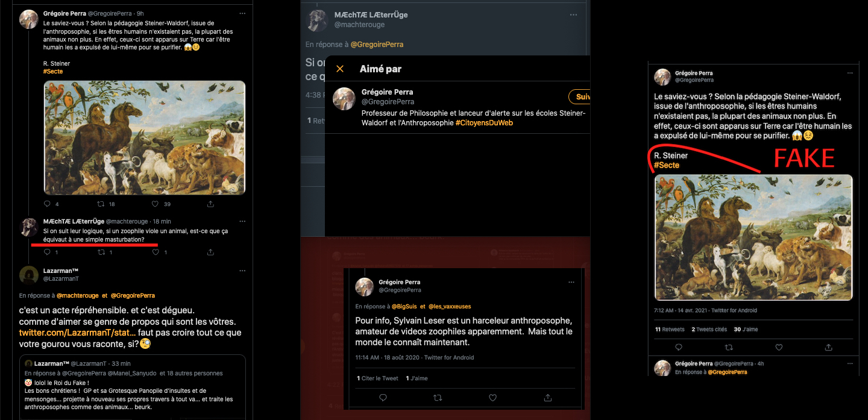Like the Sylvain Leser tweet in center
The width and height of the screenshot is (868, 420).
coord(492,398)
